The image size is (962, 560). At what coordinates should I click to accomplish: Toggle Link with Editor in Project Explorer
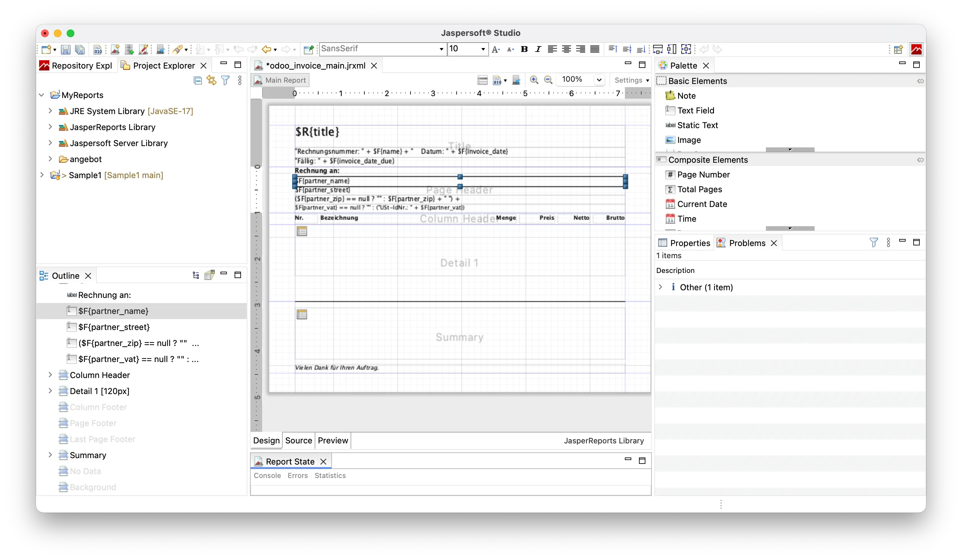211,80
